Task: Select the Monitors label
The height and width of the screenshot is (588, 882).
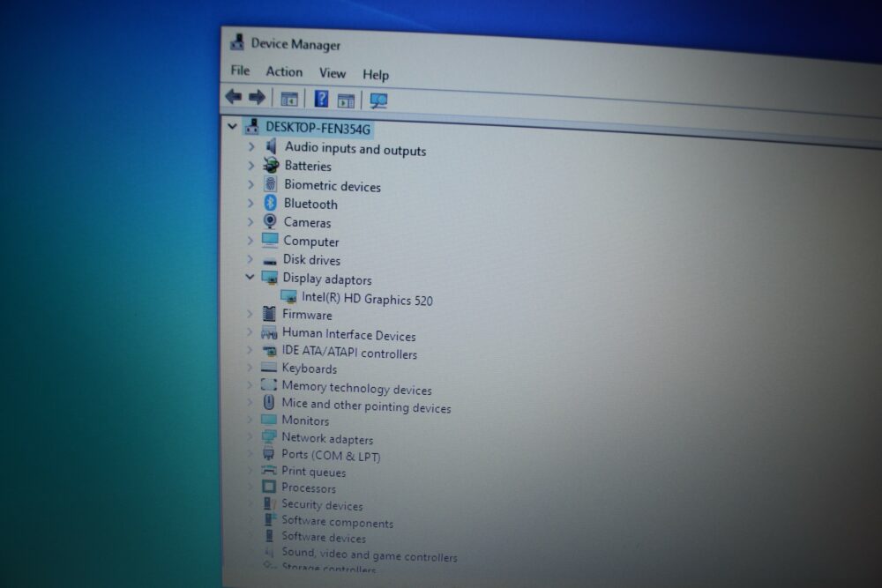Action: pos(305,421)
